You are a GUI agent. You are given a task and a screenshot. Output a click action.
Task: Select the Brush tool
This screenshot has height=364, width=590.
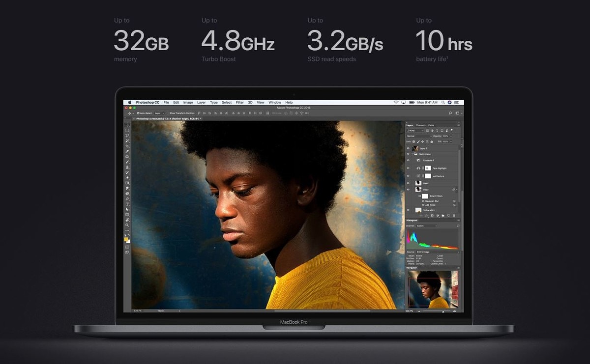[127, 162]
